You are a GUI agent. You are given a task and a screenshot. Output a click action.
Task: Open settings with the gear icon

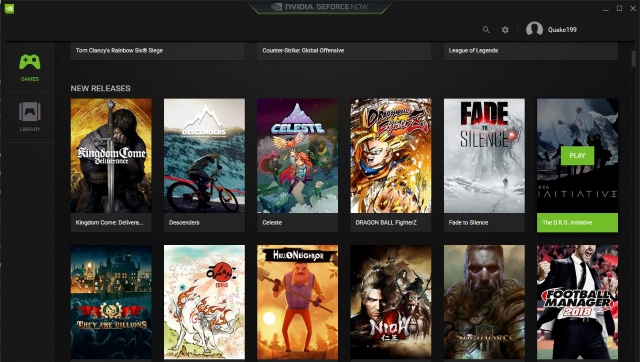[x=505, y=30]
